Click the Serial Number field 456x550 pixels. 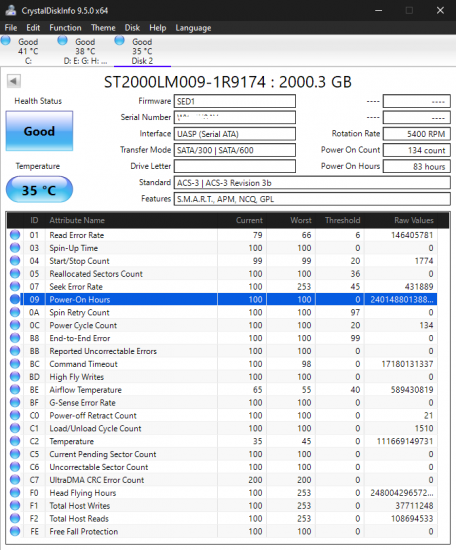pos(235,118)
